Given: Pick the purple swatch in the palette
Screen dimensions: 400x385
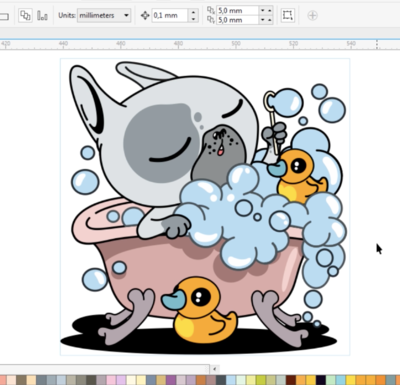Looking at the screenshot, I should tap(171, 380).
